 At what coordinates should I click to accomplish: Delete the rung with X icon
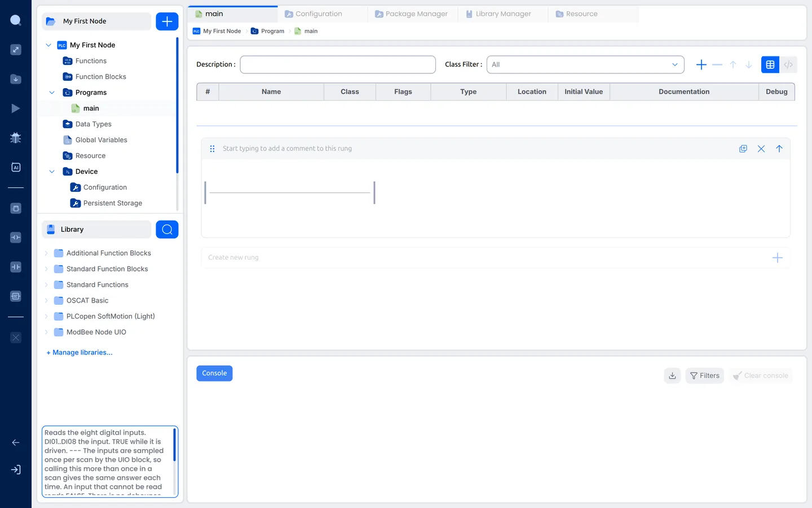click(761, 148)
